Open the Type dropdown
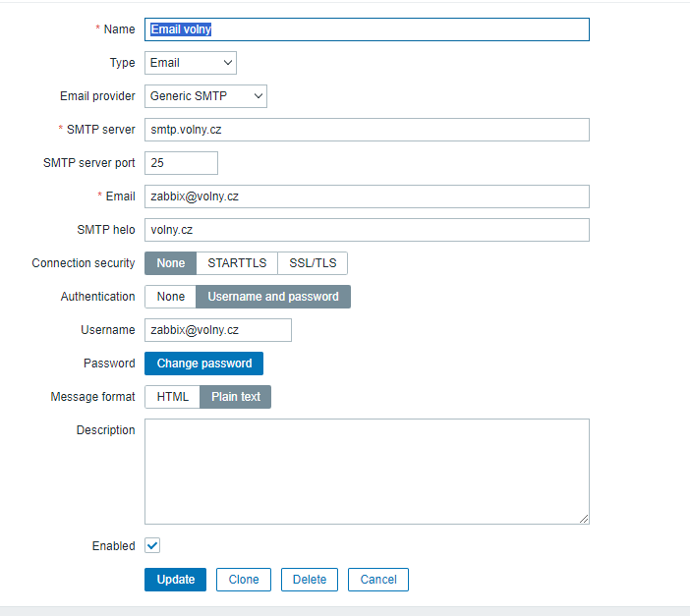 tap(191, 63)
